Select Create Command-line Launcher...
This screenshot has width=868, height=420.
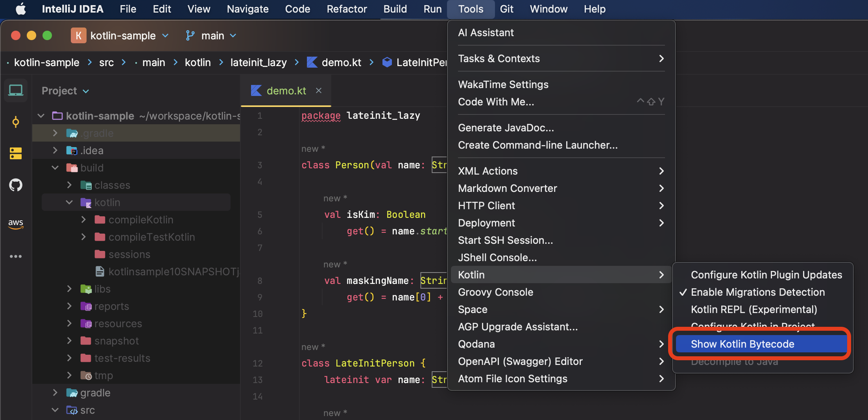[x=561, y=145]
